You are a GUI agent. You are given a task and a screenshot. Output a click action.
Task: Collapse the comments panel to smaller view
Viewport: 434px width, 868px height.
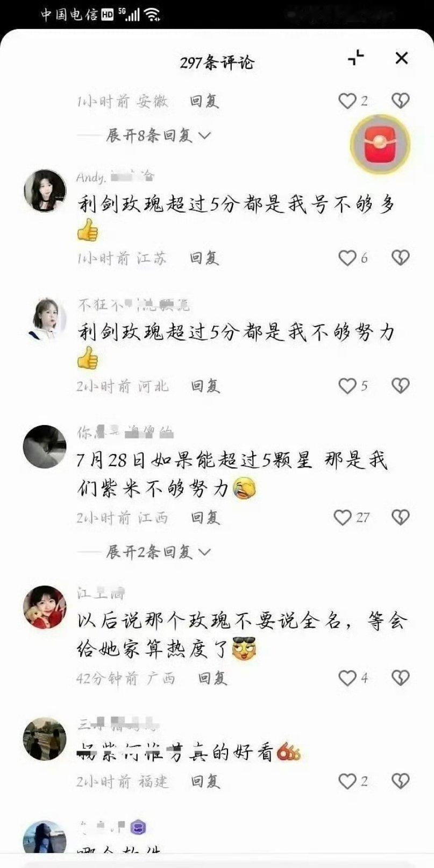(355, 58)
